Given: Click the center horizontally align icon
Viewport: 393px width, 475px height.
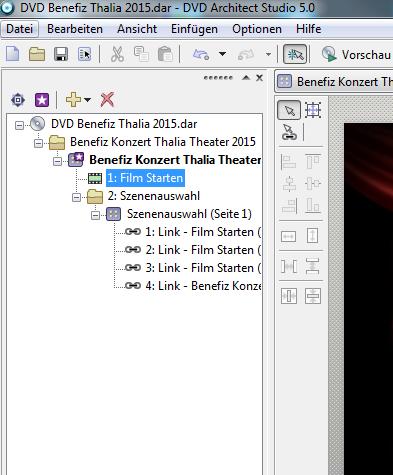Looking at the screenshot, I should point(313,184).
